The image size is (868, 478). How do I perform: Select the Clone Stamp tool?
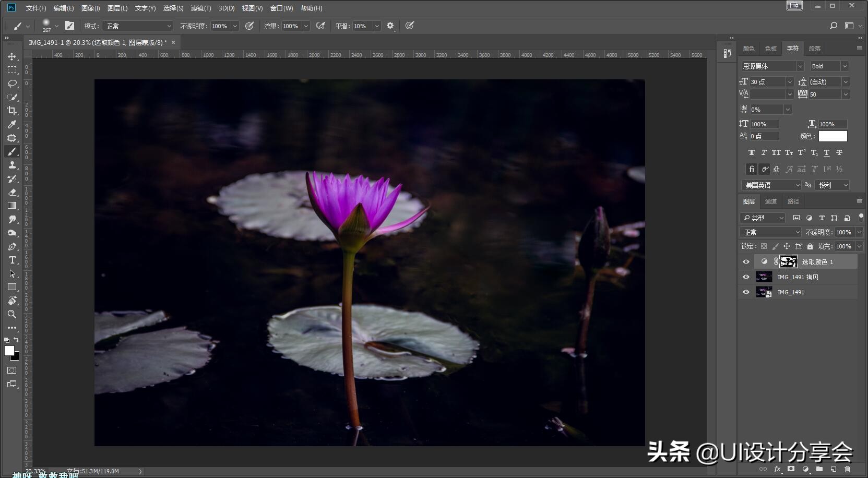point(12,165)
